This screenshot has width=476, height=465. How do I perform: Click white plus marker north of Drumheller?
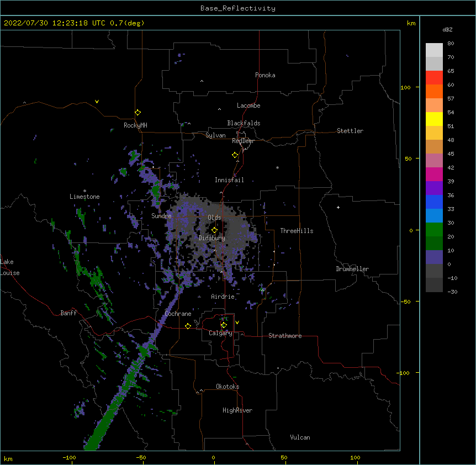click(338, 207)
